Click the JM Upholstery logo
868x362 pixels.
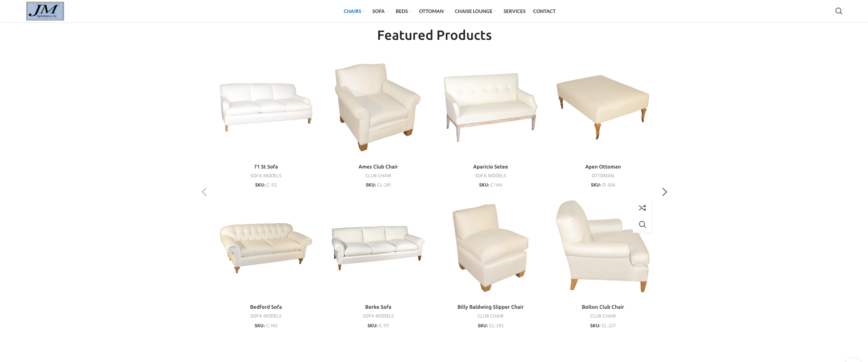click(x=45, y=11)
